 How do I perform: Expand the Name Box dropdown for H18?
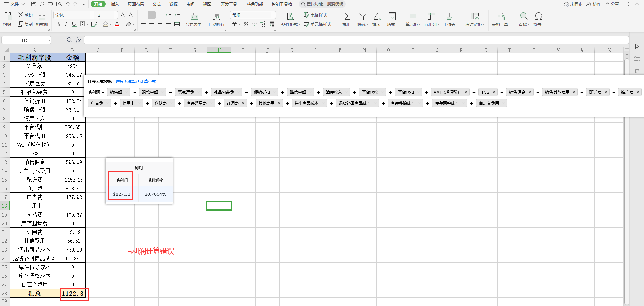49,40
